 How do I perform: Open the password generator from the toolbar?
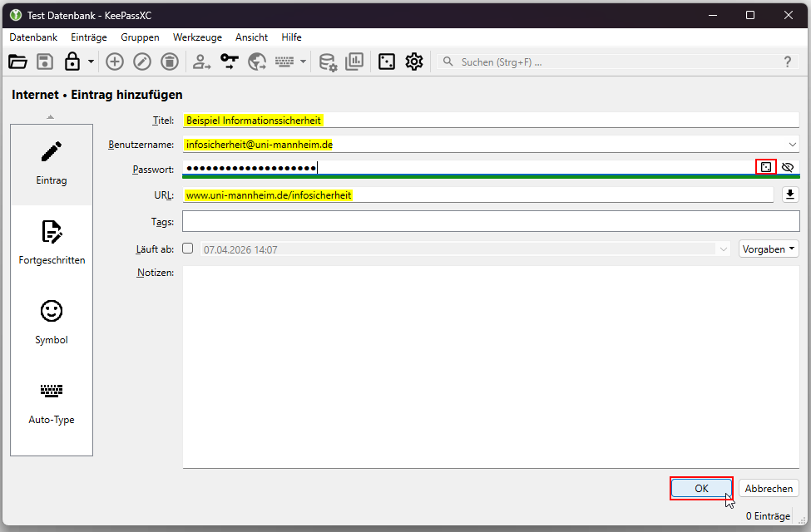pyautogui.click(x=386, y=62)
